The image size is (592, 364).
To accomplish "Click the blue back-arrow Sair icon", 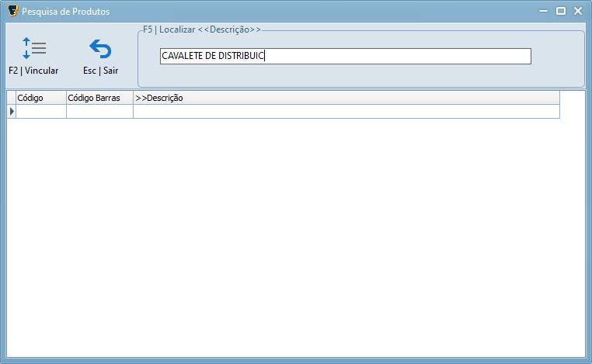I will 100,49.
